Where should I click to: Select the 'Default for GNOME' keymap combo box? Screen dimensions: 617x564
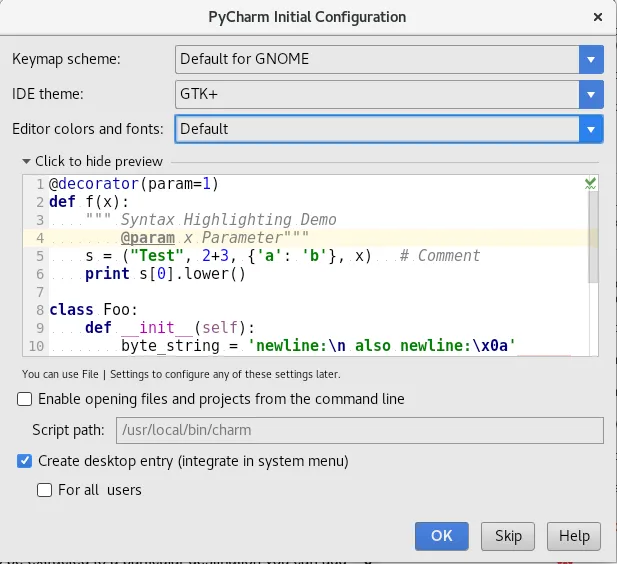click(x=389, y=59)
